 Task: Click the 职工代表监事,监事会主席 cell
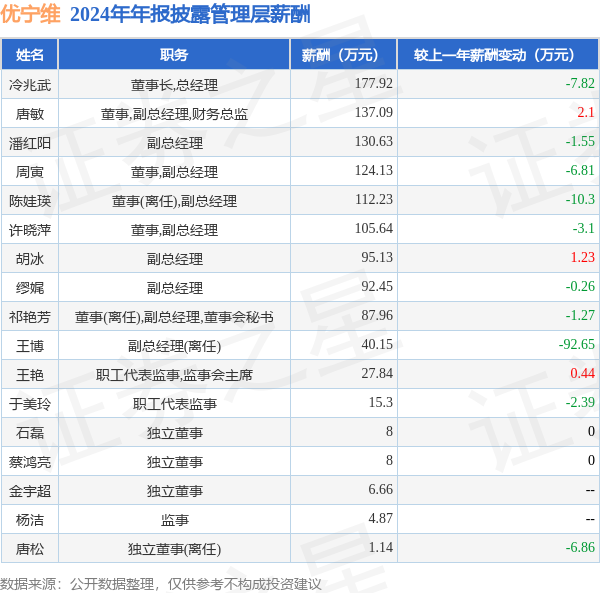[x=174, y=375]
